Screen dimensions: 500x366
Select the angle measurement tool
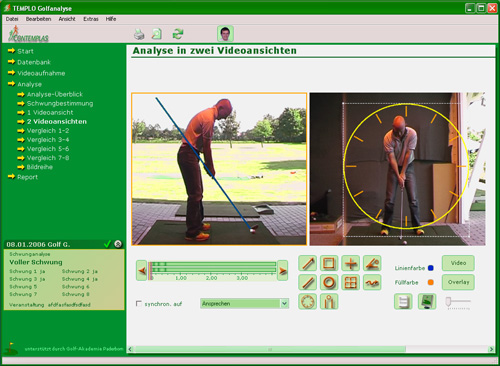(372, 263)
